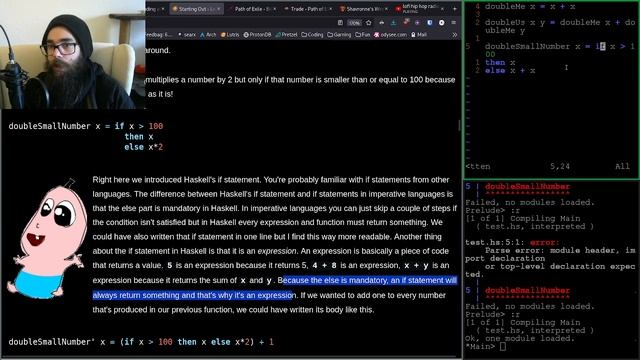Open the odysee.com bookmark
Screen dimensions: 640x360
390,35
